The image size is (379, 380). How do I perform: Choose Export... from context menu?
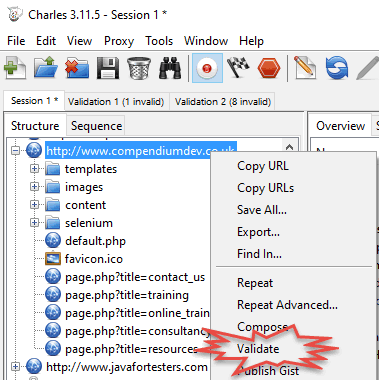pyautogui.click(x=258, y=232)
